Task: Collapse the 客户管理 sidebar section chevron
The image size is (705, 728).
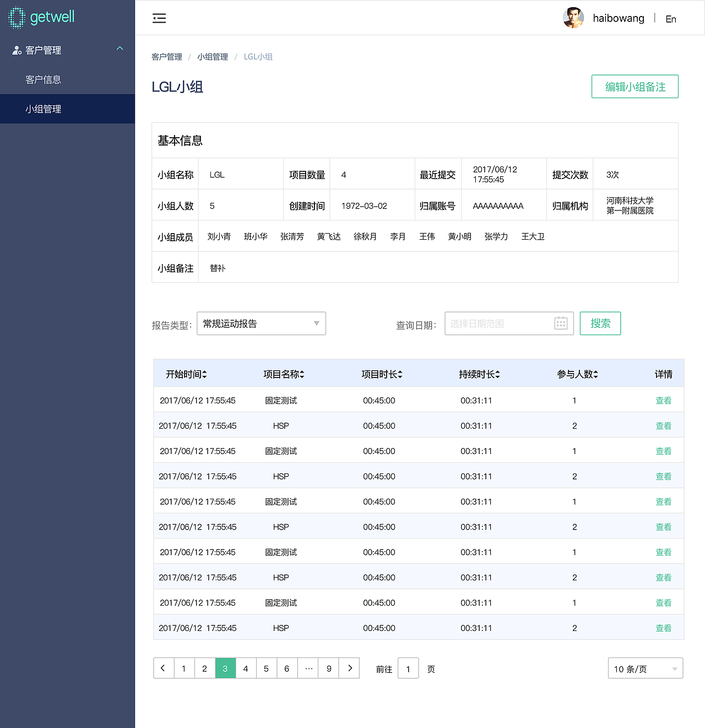Action: click(120, 48)
